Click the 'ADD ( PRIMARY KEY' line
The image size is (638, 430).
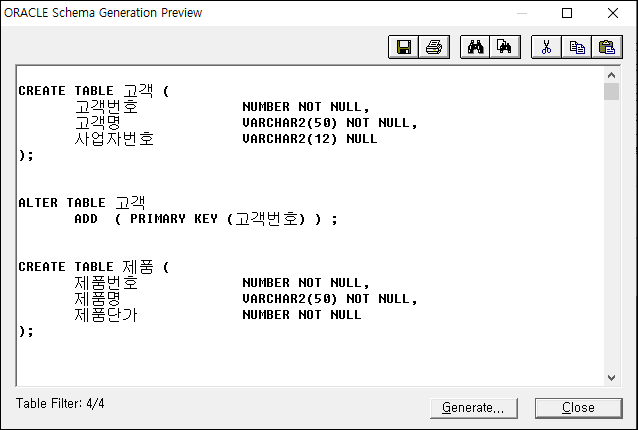coord(206,219)
